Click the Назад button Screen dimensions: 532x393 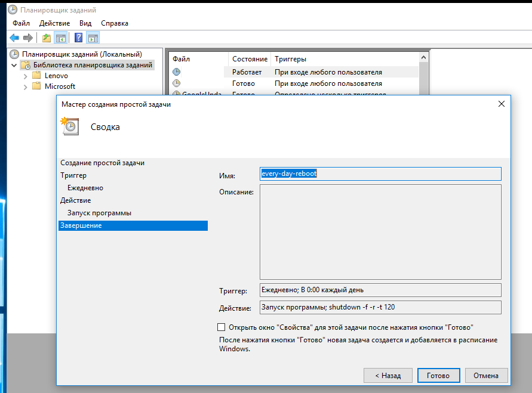(x=388, y=375)
